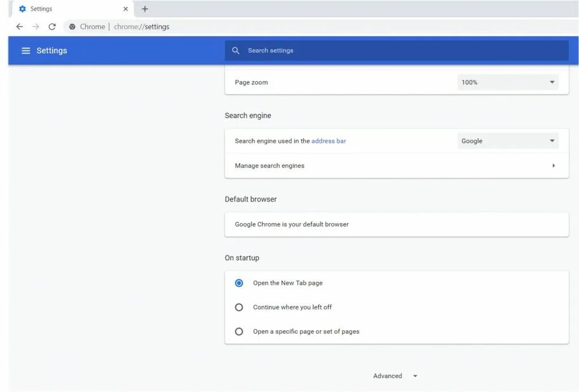Select Open a specific page radio
579x392 pixels.
coord(239,332)
